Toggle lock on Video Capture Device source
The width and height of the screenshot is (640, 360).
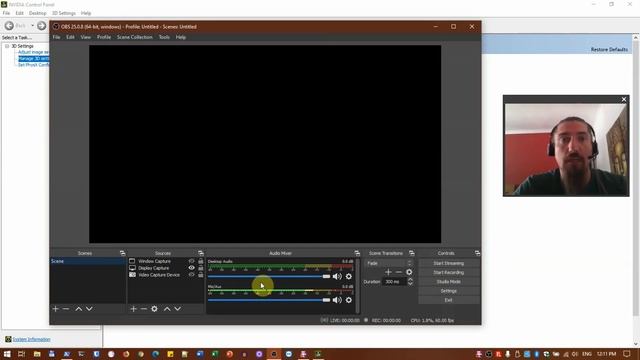(x=200, y=275)
